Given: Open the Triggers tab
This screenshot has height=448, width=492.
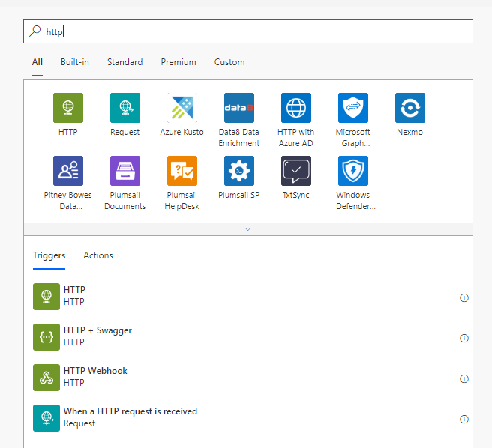Looking at the screenshot, I should tap(49, 255).
